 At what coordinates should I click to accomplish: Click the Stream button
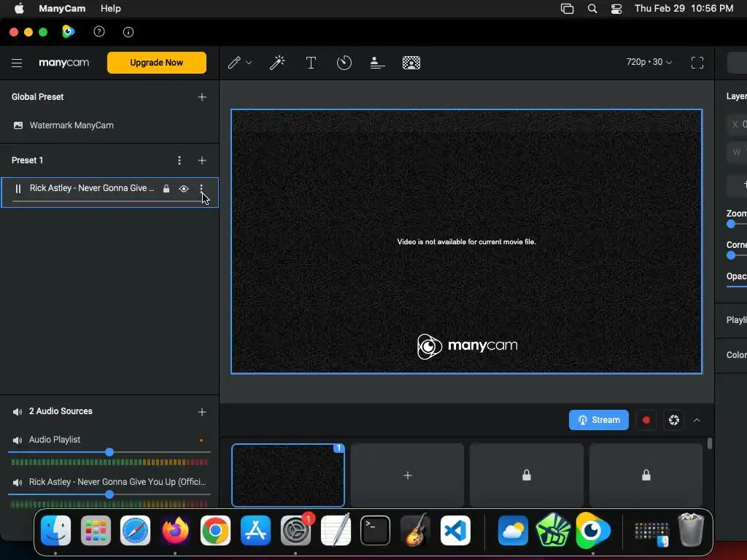click(599, 420)
